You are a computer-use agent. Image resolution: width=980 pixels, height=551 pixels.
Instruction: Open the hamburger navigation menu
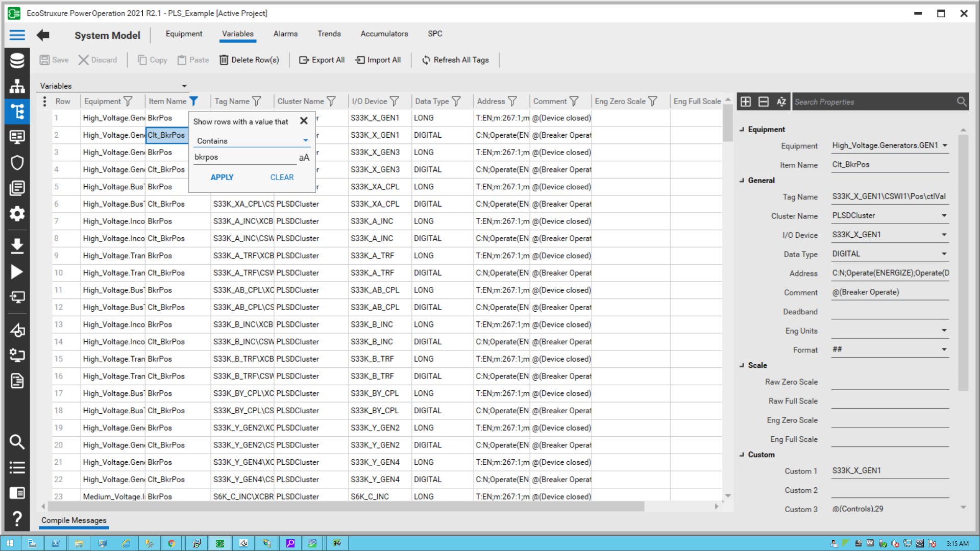[x=17, y=35]
